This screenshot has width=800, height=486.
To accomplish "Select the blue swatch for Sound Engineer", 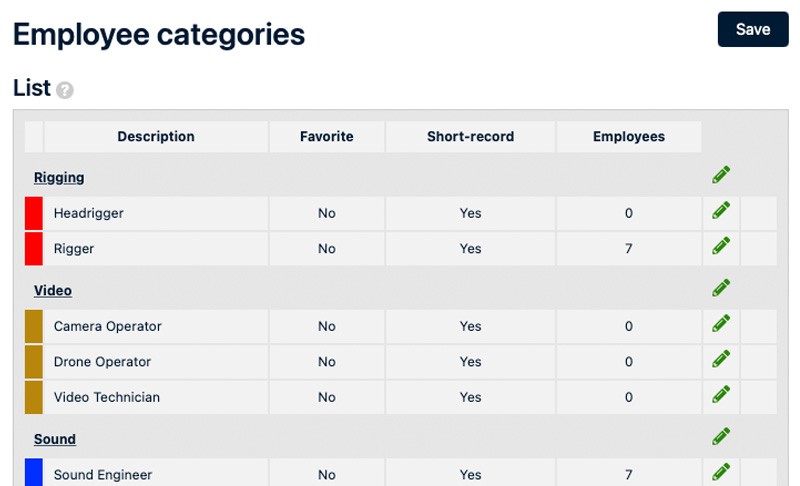I will coord(34,473).
